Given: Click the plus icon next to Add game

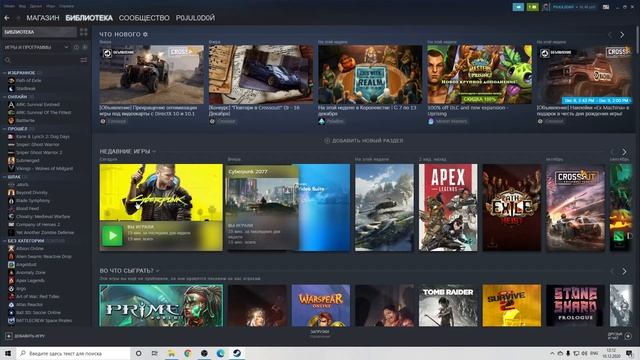Looking at the screenshot, I should [9, 336].
